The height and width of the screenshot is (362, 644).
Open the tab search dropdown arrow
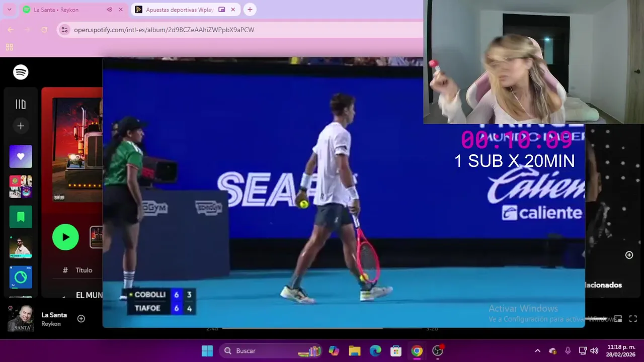(9, 10)
